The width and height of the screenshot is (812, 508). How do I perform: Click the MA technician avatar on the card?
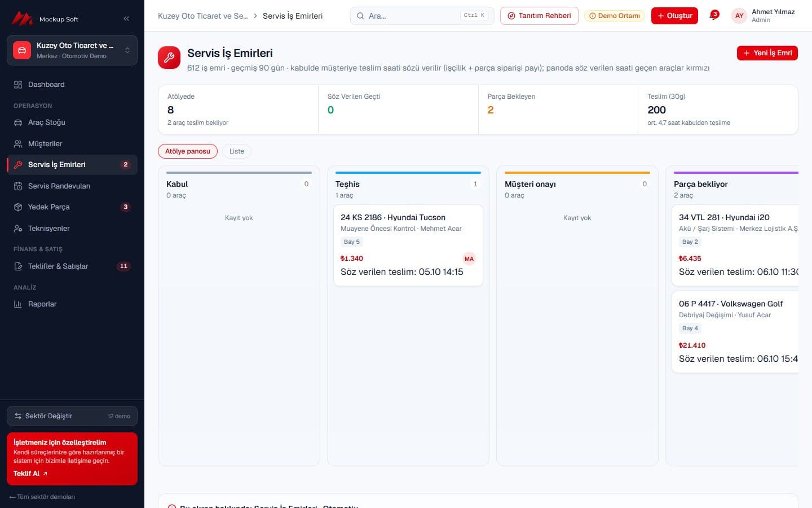(x=469, y=259)
